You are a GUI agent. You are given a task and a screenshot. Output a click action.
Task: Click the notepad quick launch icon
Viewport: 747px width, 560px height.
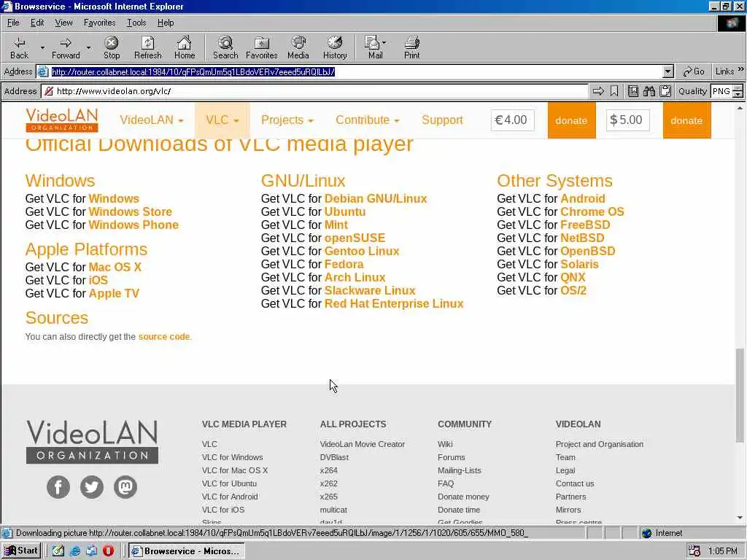58,551
